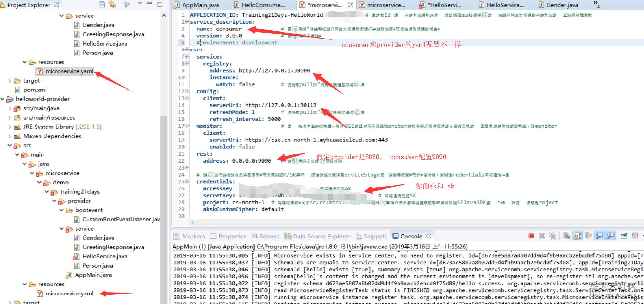Click the registry address http://127.0.0.1:30100 line

[x=260, y=70]
